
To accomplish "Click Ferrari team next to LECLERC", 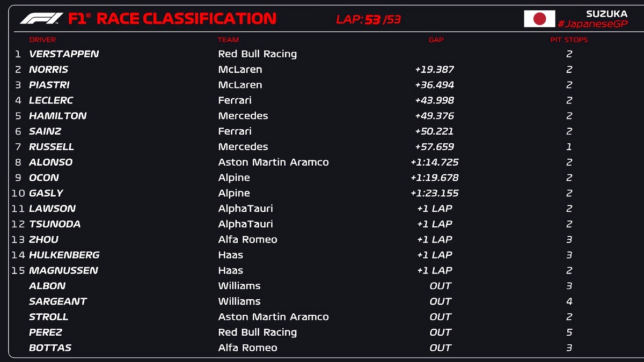I will (235, 100).
